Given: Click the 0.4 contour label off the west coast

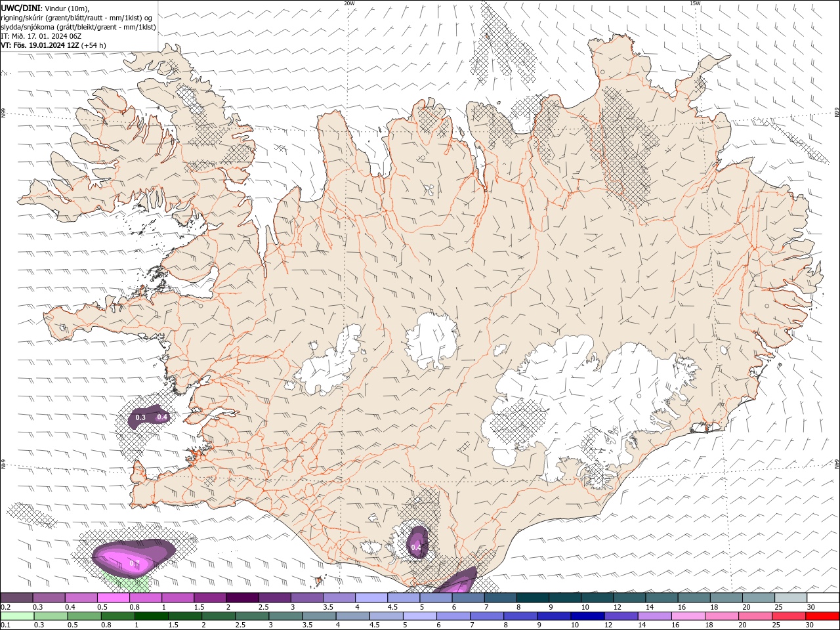Looking at the screenshot, I should [x=162, y=417].
